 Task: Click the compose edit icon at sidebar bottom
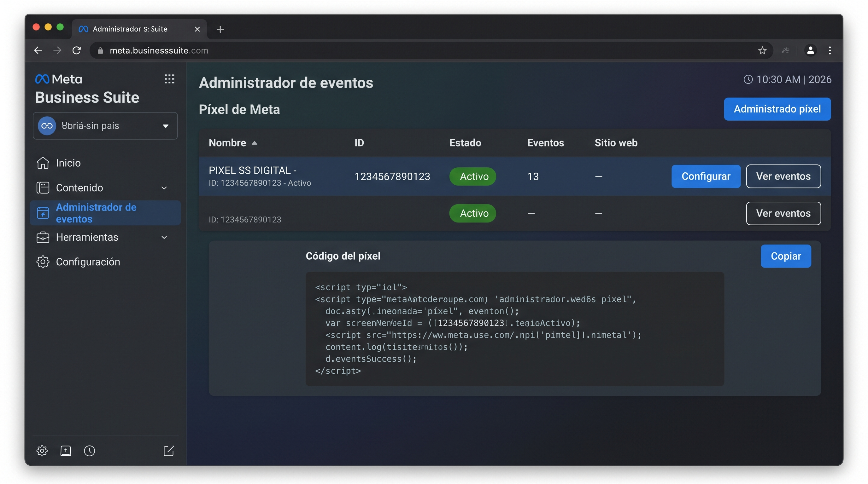coord(168,451)
